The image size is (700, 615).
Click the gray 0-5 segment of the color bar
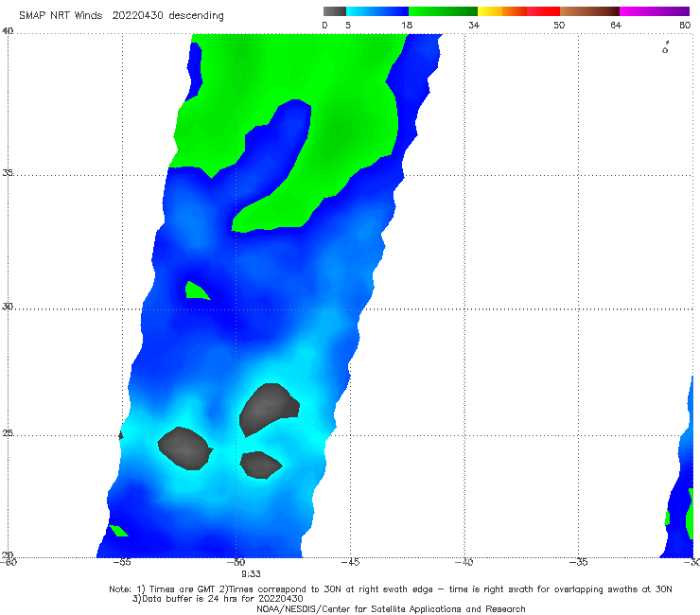tap(335, 11)
